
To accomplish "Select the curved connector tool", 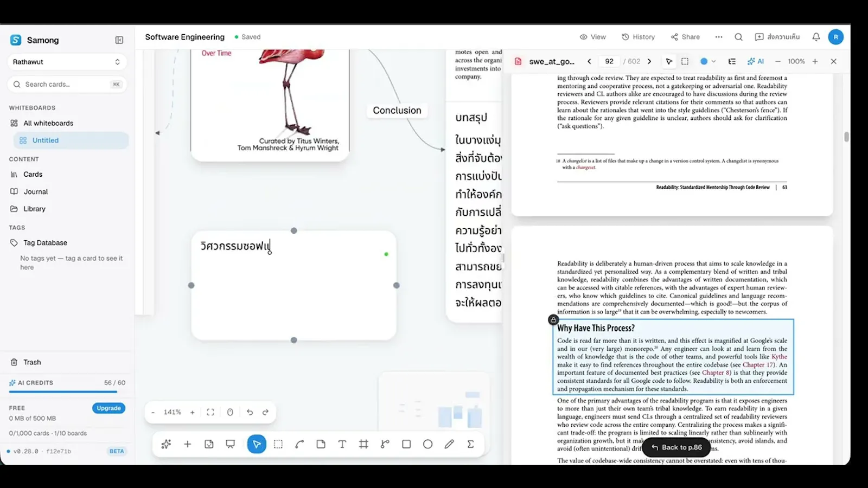I will (x=299, y=444).
